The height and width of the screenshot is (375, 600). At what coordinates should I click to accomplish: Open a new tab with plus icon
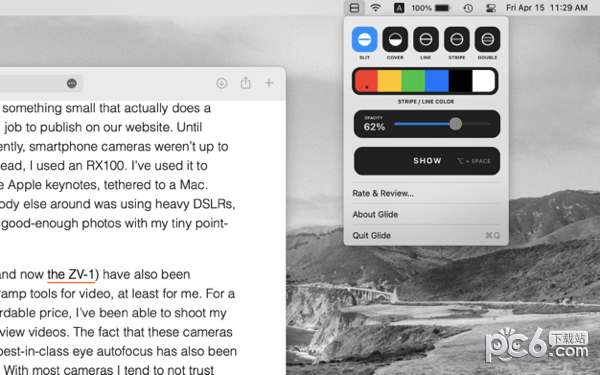[269, 83]
